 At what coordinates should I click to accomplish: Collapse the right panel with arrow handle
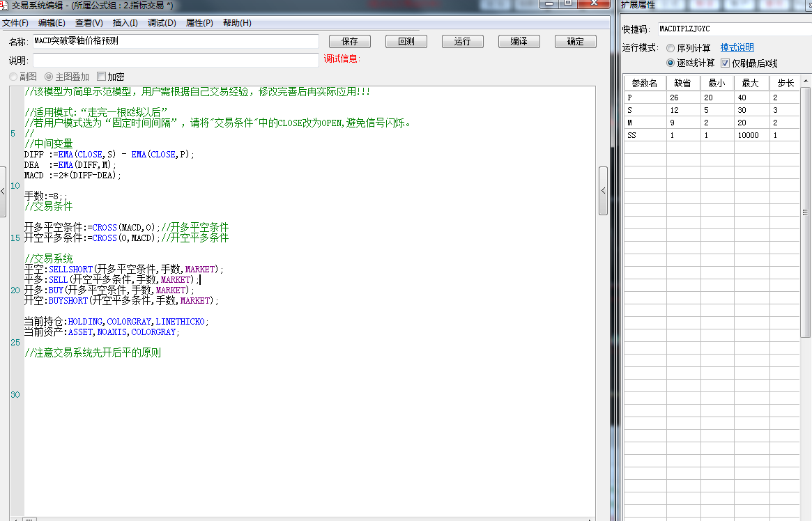pyautogui.click(x=603, y=191)
